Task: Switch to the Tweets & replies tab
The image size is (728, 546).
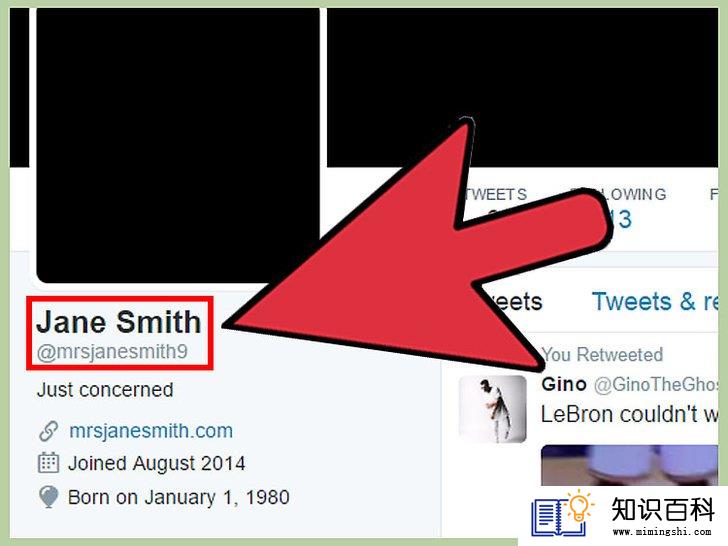Action: point(655,302)
